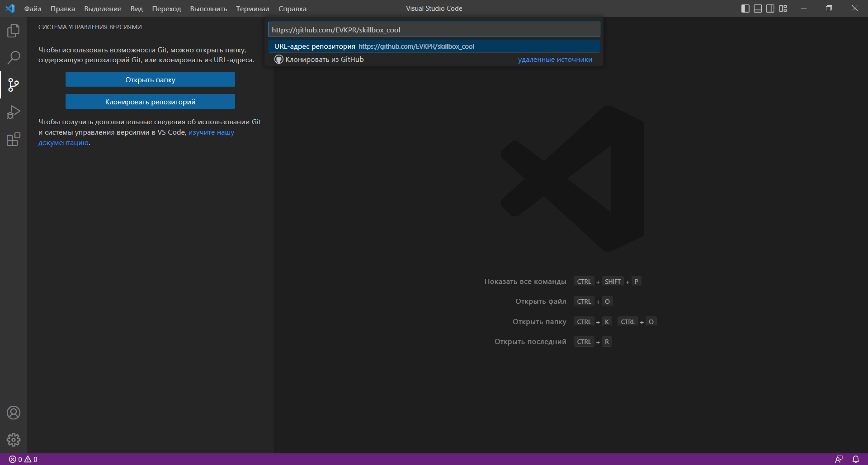Viewport: 868px width, 465px height.
Task: Click the удаленные источники label
Action: point(555,59)
